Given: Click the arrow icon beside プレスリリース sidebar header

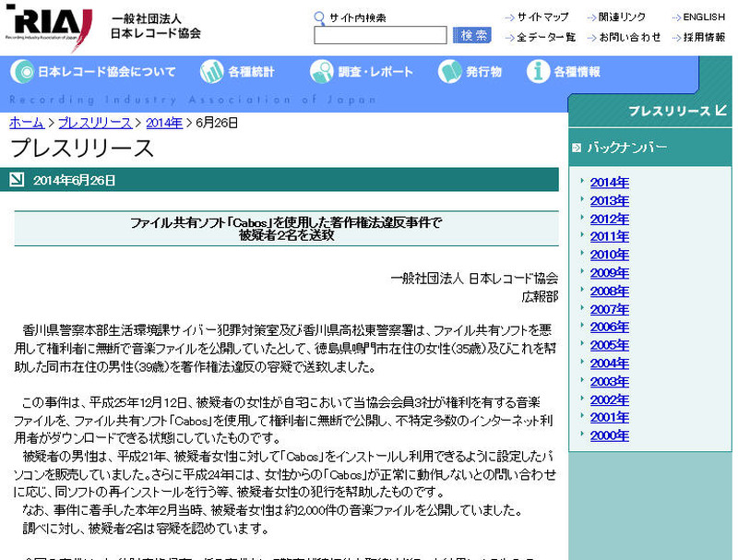Looking at the screenshot, I should coord(721,111).
